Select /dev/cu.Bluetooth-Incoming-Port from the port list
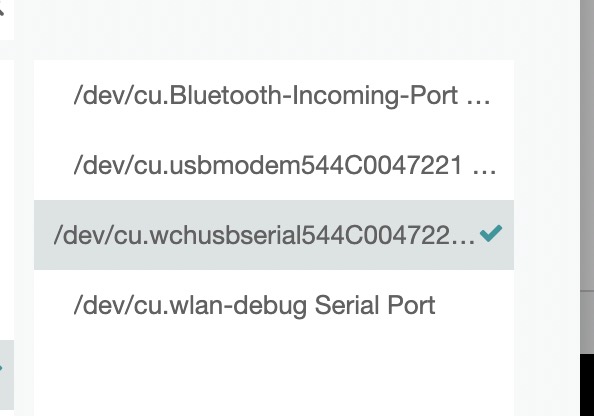594x416 pixels. tap(274, 95)
